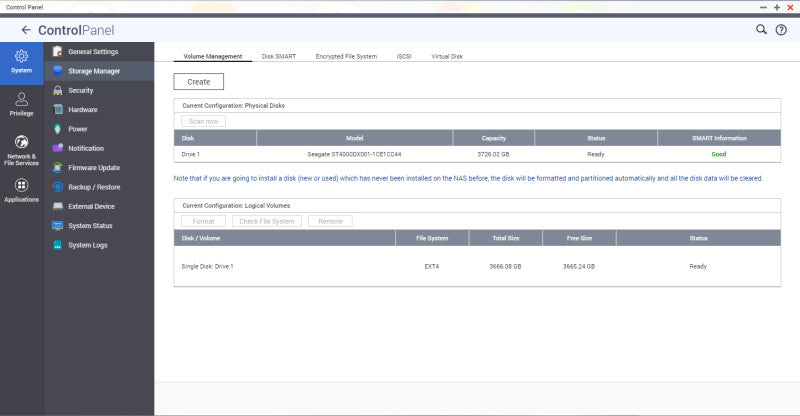The image size is (800, 416).
Task: Click the General Settings icon
Action: 58,52
